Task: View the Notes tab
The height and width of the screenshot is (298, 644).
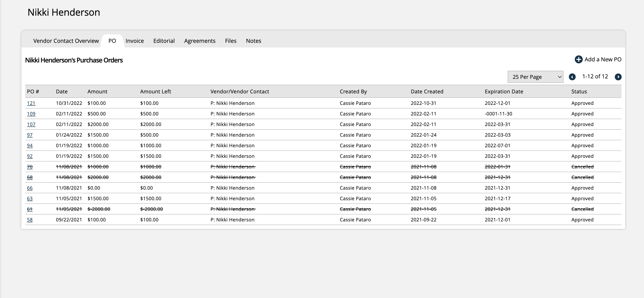Action: (x=253, y=41)
